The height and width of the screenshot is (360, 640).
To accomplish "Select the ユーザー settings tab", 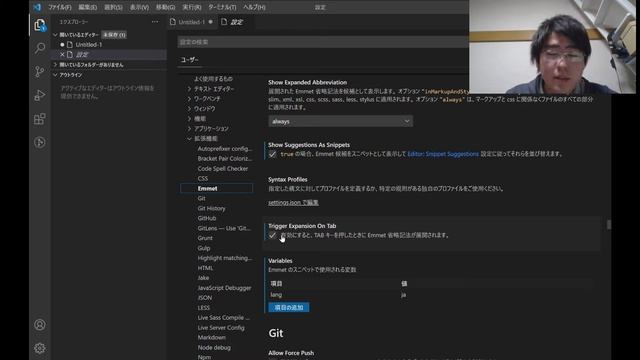I will click(x=189, y=60).
